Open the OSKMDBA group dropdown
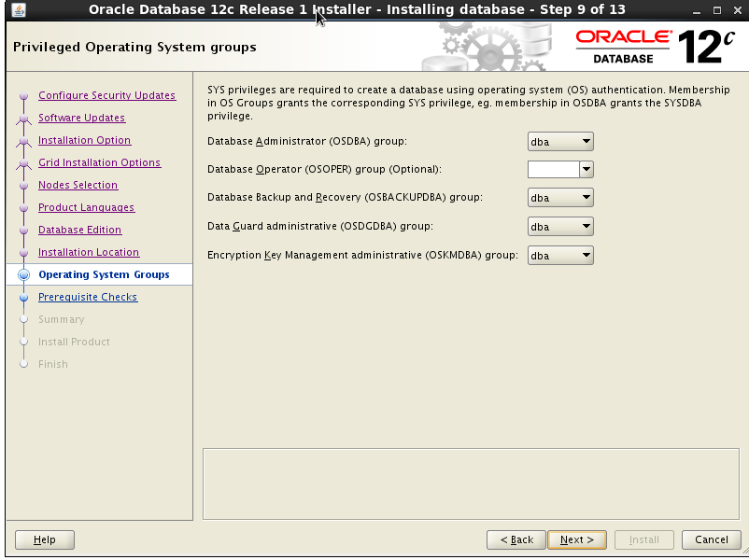The image size is (749, 560). 560,256
